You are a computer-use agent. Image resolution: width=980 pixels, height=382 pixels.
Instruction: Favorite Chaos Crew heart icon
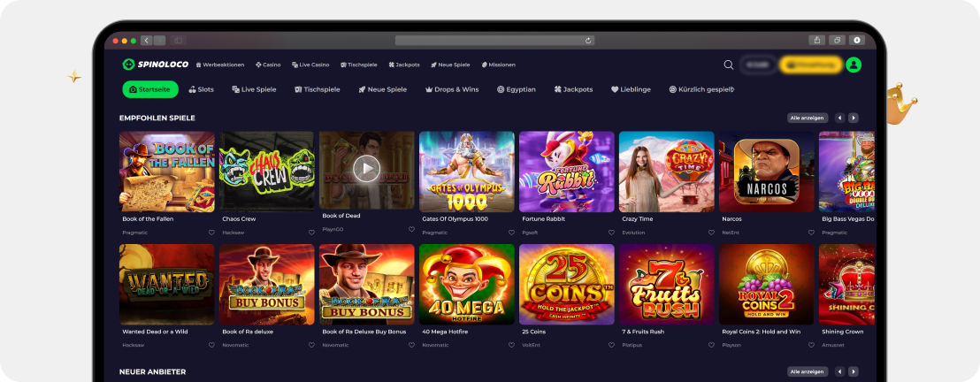pos(311,233)
